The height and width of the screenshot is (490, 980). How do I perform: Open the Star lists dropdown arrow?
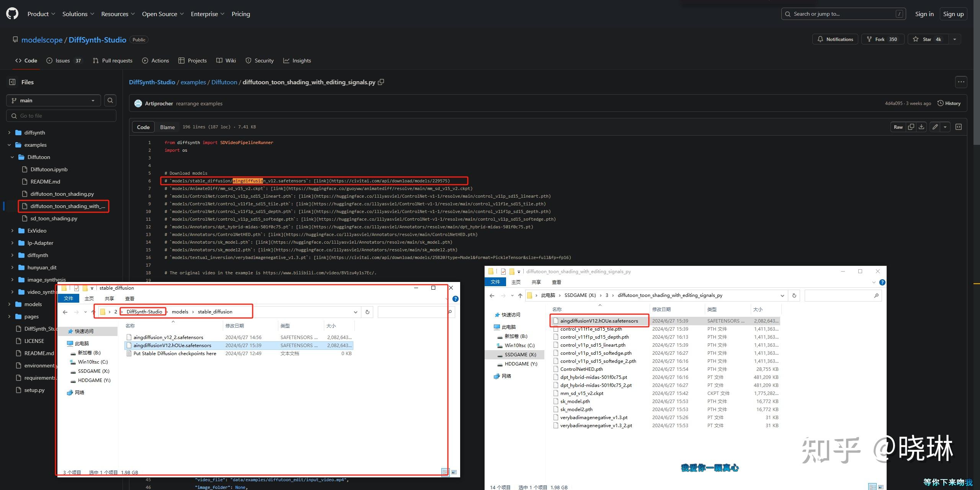(x=955, y=39)
